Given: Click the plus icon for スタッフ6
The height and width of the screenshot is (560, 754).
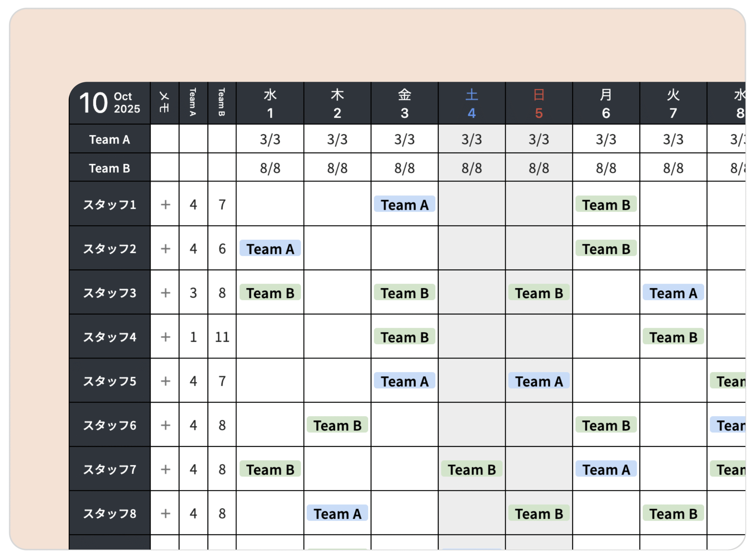Looking at the screenshot, I should click(165, 425).
